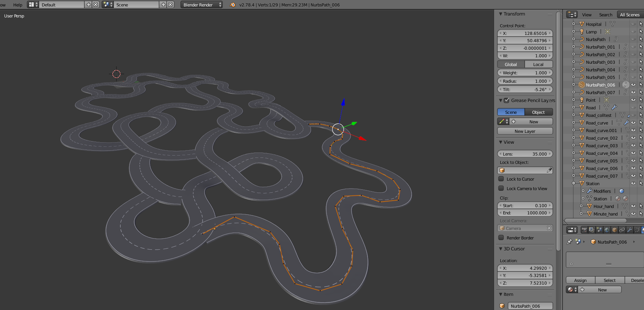Open the All Scenes display mode dropdown
The image size is (644, 310).
pos(630,14)
